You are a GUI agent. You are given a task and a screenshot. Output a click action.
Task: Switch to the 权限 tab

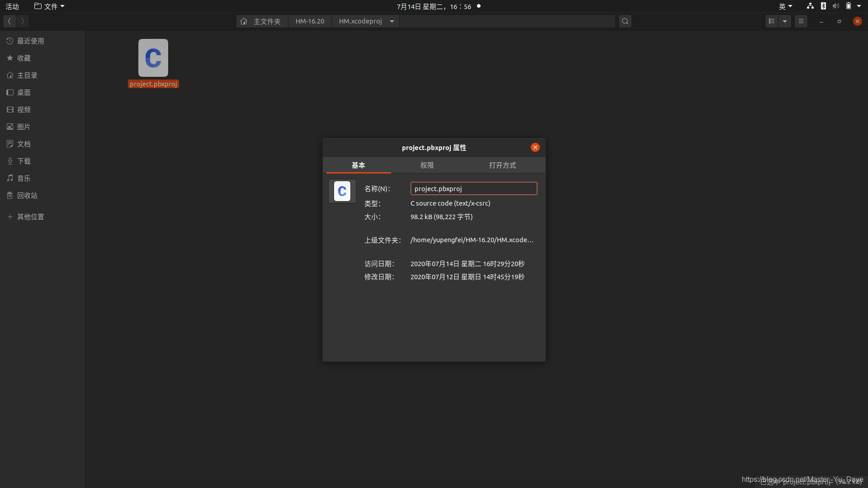coord(427,165)
